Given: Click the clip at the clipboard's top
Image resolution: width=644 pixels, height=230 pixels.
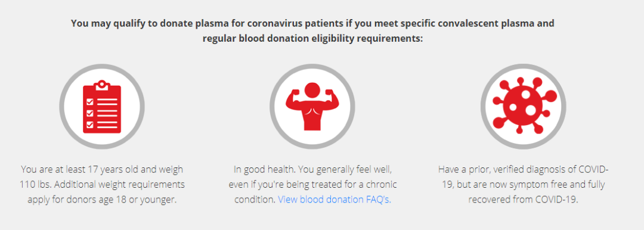Looking at the screenshot, I should 102,85.
